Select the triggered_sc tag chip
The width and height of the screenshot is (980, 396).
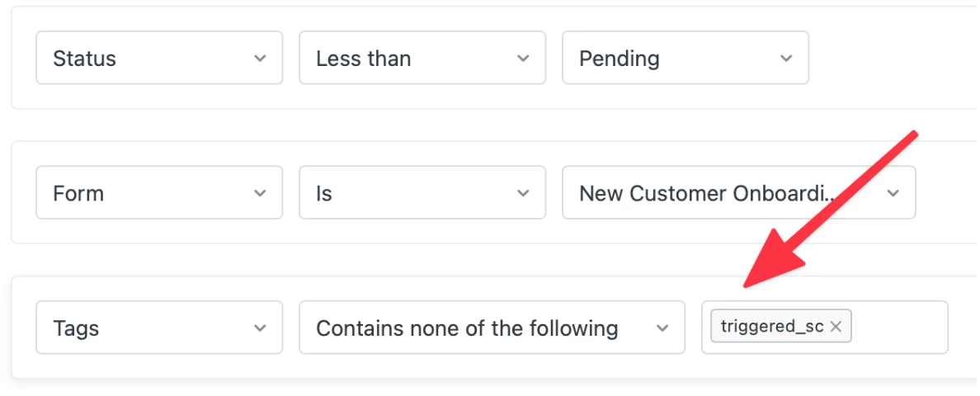[771, 327]
